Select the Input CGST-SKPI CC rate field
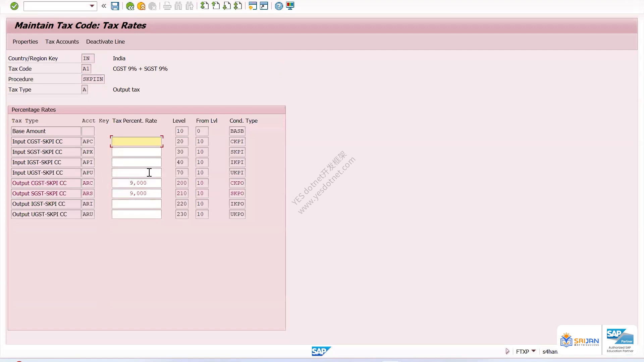This screenshot has width=644, height=362. click(x=137, y=141)
